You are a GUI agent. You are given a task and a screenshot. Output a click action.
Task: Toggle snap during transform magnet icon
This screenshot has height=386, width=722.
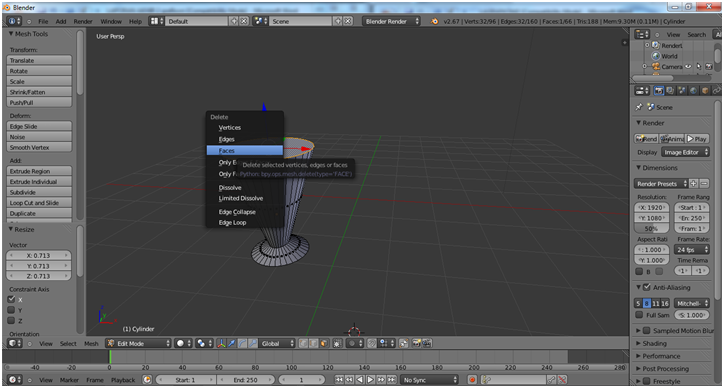372,343
